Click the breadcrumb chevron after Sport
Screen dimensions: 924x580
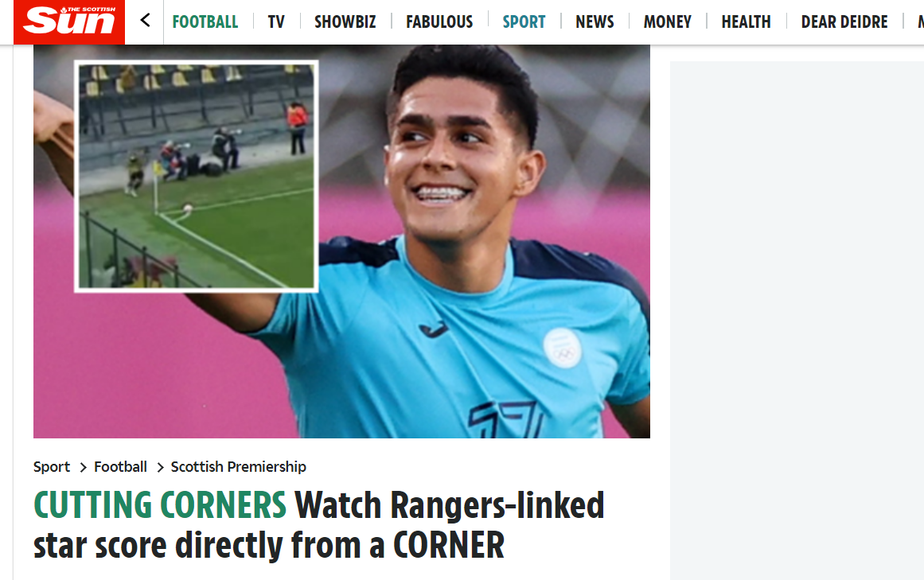point(83,468)
